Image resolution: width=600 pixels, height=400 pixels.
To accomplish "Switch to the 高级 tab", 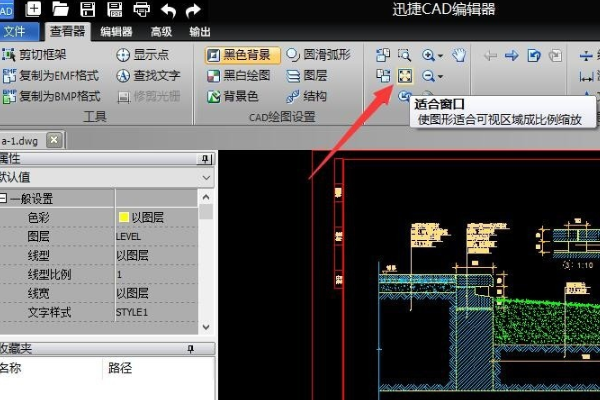I will click(161, 32).
